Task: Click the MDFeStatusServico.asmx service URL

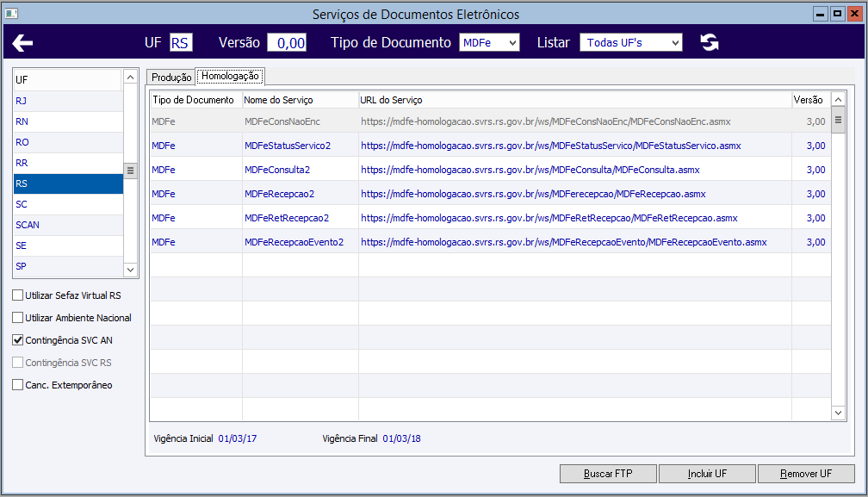Action: [x=551, y=146]
